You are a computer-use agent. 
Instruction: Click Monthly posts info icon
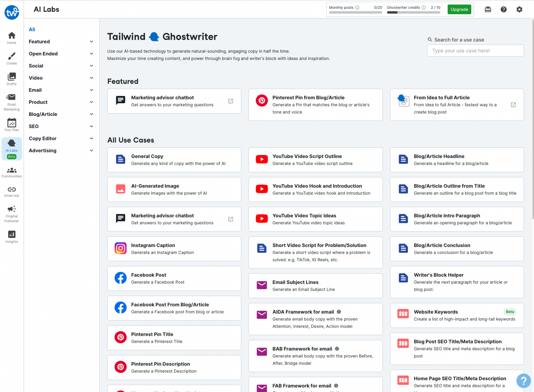pyautogui.click(x=357, y=7)
